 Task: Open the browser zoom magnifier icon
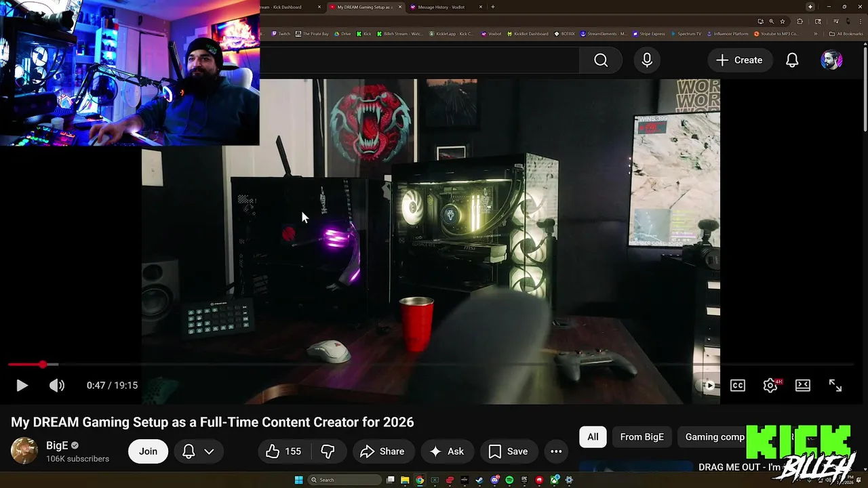771,21
